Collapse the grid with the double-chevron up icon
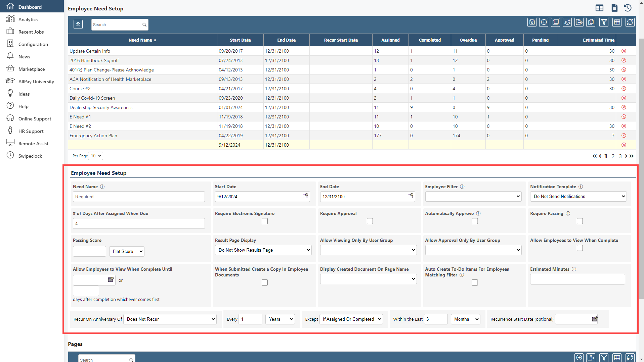The height and width of the screenshot is (362, 644). pos(78,24)
